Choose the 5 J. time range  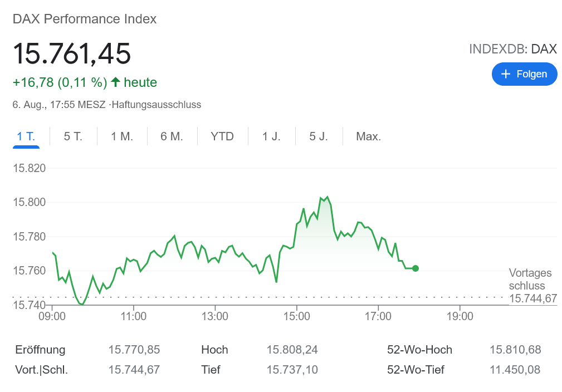click(319, 136)
